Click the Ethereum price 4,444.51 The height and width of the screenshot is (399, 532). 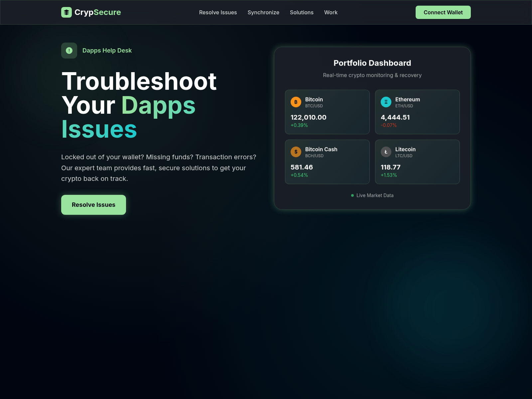point(395,117)
